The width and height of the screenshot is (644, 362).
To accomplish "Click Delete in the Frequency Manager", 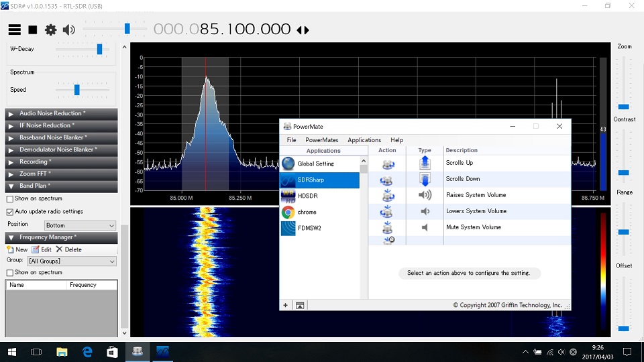I will click(69, 249).
